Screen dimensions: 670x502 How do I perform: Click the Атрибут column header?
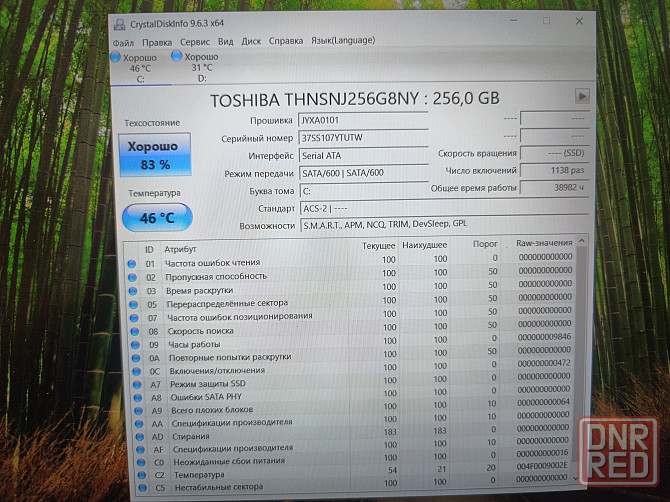coord(180,249)
